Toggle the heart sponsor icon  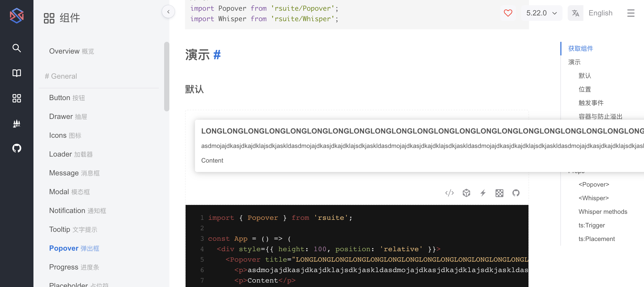coord(508,13)
